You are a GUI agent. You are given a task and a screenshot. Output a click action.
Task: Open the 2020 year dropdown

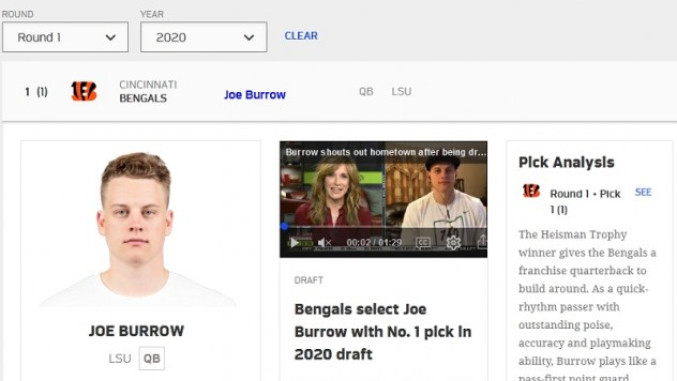tap(203, 37)
